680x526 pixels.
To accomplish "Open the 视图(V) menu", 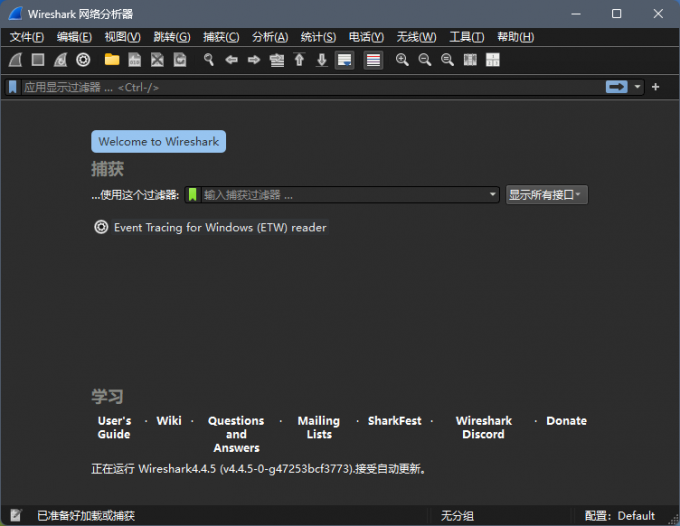I will tap(123, 37).
